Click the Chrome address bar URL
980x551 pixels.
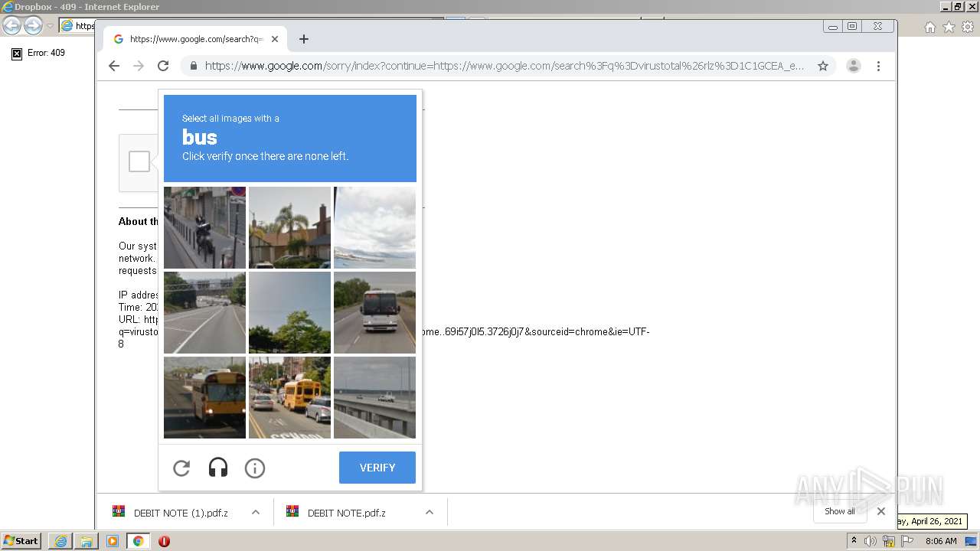pos(504,66)
